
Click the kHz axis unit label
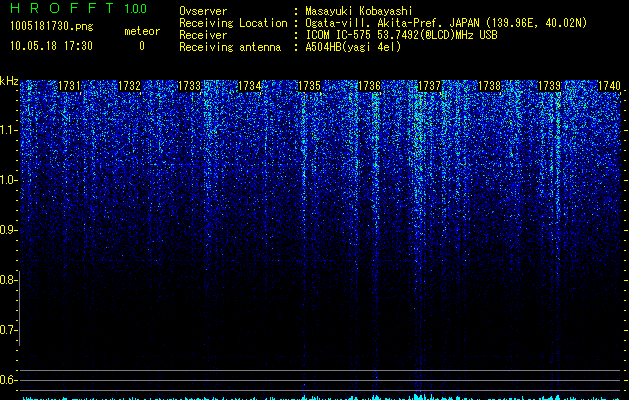point(9,81)
